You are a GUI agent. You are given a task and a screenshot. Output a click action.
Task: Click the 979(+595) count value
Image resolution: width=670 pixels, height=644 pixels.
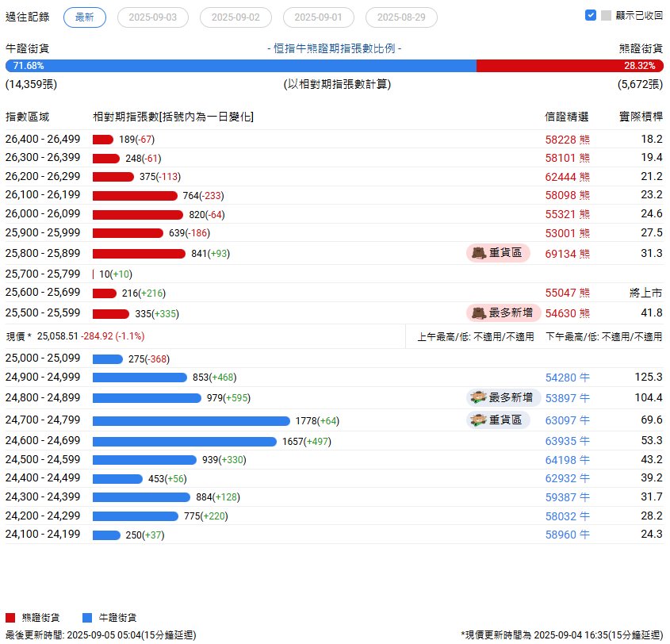click(228, 398)
